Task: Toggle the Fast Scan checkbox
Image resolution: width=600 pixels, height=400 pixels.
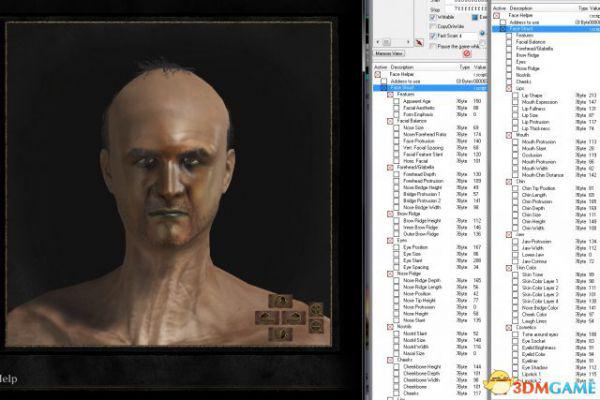Action: tap(433, 36)
